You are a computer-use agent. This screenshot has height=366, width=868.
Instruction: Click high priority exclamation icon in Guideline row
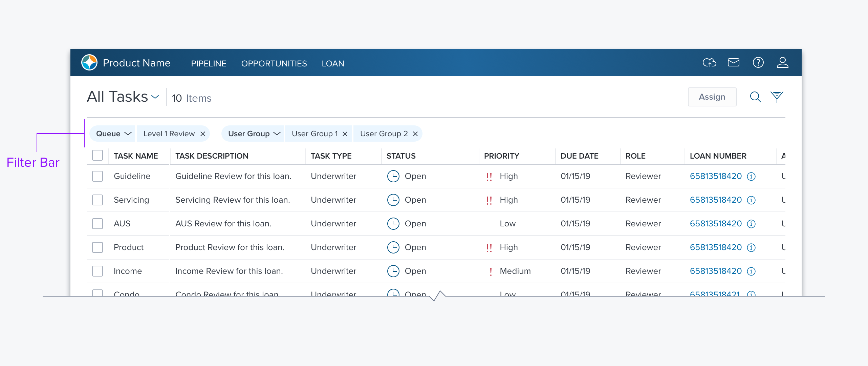tap(489, 177)
